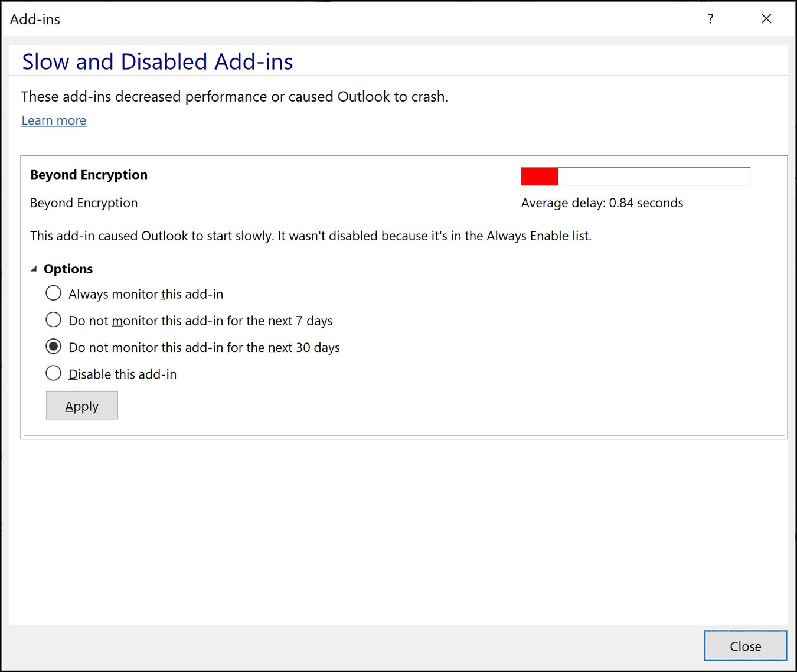This screenshot has width=797, height=672.
Task: Click the red delay indicator bar
Action: click(x=538, y=176)
